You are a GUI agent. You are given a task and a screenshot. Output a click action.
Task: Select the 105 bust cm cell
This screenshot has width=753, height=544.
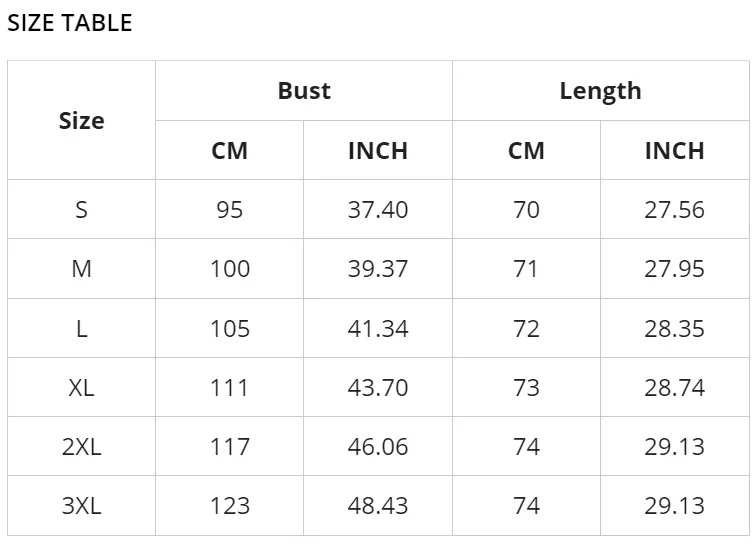click(230, 328)
